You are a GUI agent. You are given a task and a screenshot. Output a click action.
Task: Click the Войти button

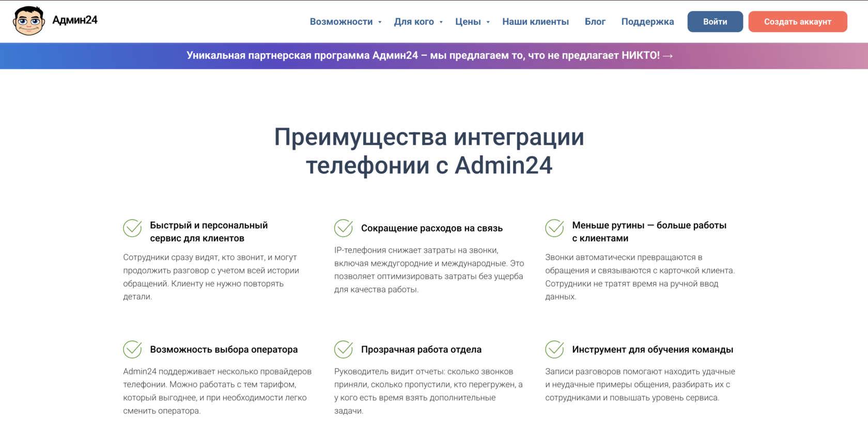715,22
